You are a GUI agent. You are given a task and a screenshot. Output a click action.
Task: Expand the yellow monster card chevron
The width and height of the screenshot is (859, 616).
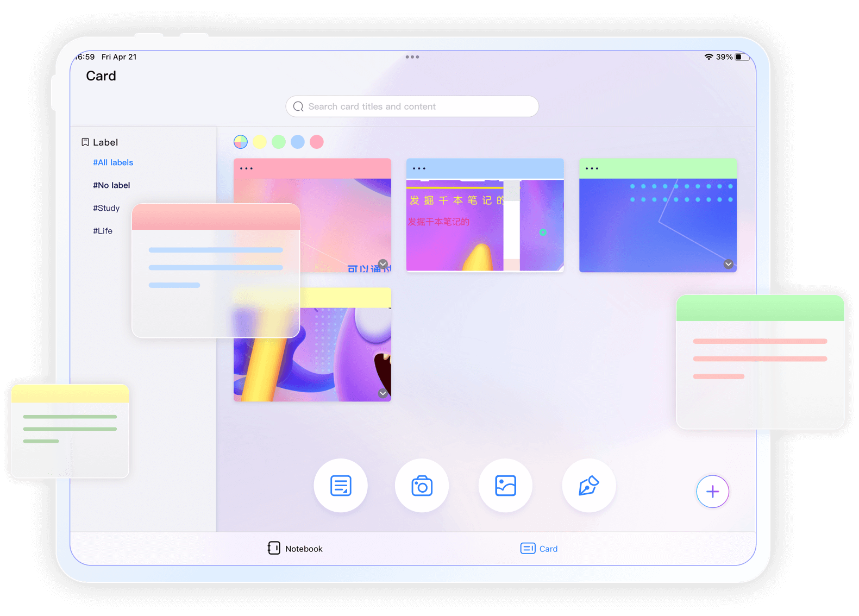383,393
